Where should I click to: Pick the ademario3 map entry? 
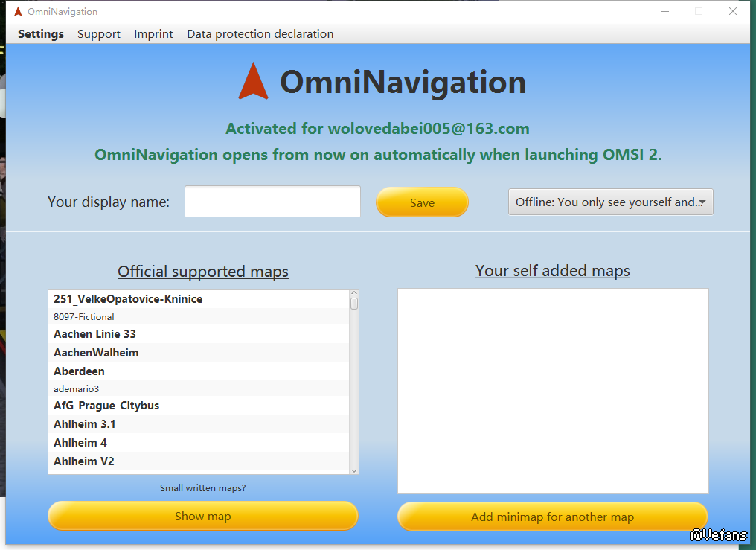click(198, 388)
